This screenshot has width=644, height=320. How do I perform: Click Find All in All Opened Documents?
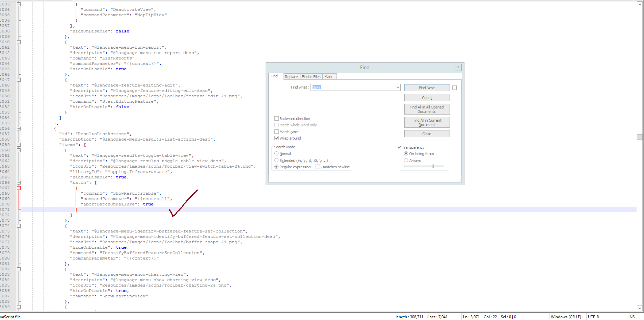[x=427, y=109]
